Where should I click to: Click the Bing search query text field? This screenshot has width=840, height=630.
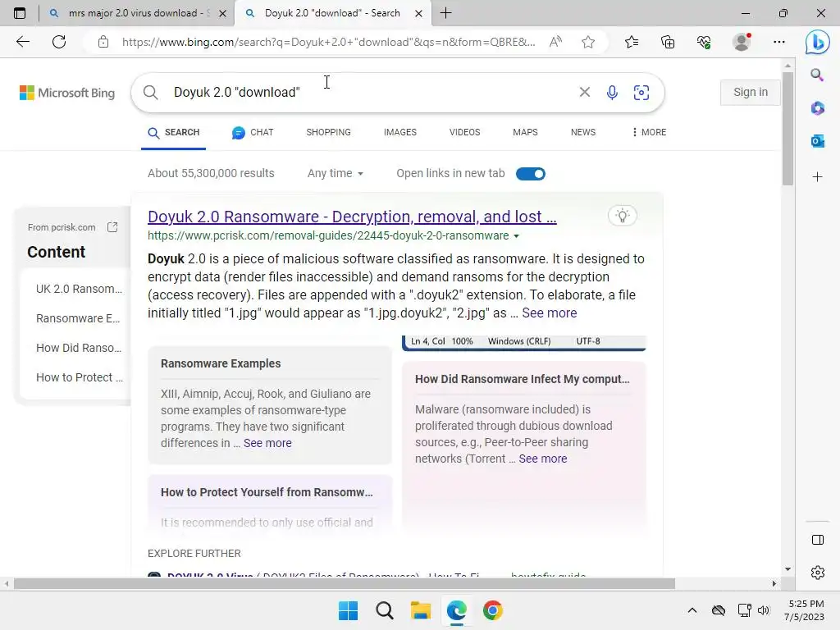point(370,92)
